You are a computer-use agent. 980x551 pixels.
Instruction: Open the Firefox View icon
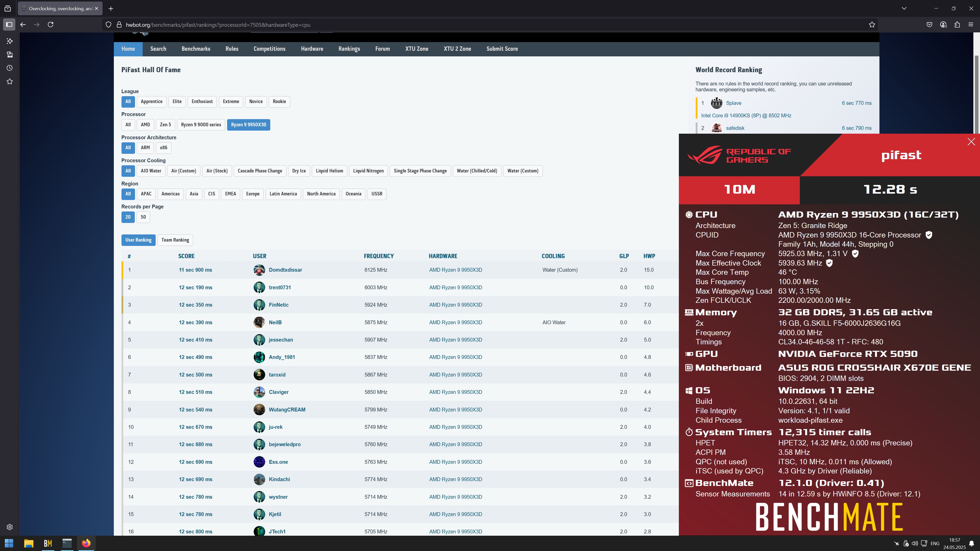(8, 8)
